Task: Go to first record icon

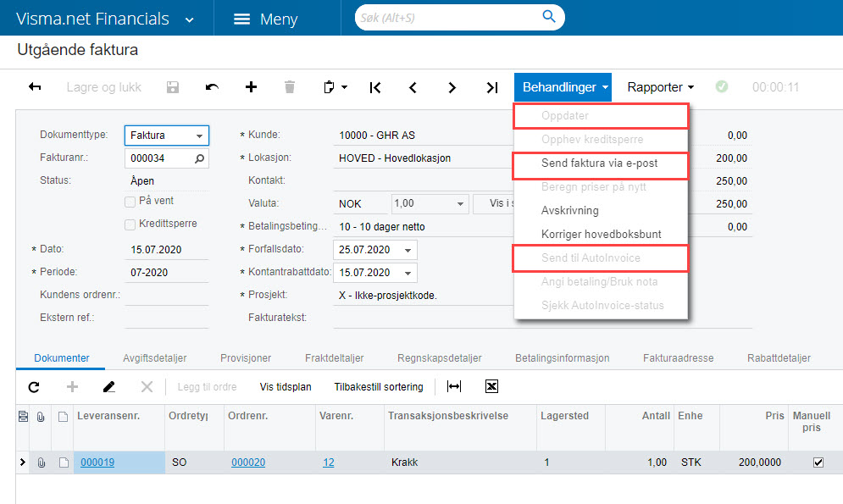Action: click(x=375, y=87)
